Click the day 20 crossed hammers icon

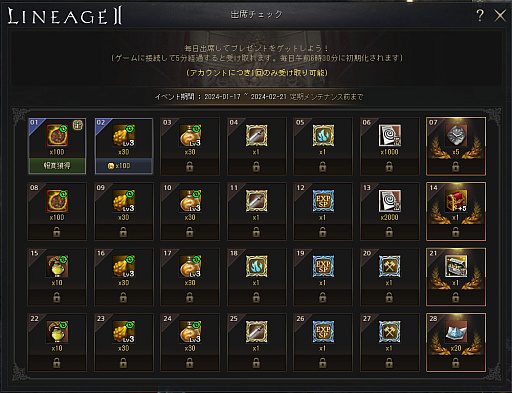390,266
